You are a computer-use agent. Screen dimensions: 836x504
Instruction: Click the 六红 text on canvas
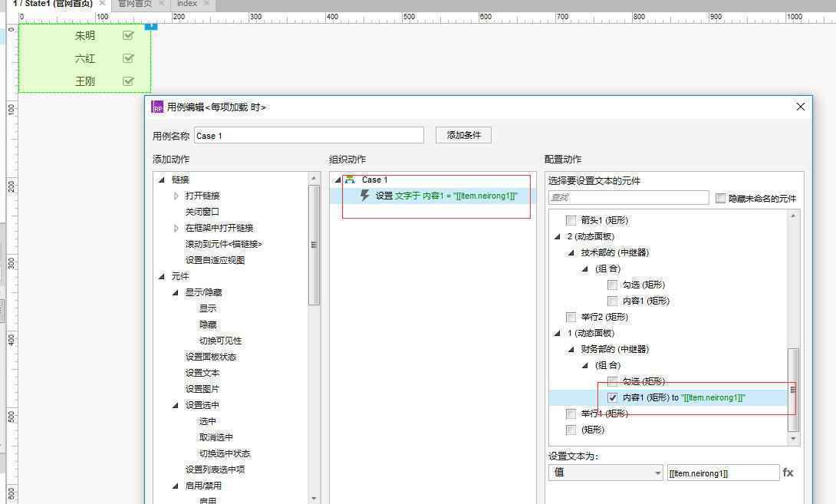85,58
